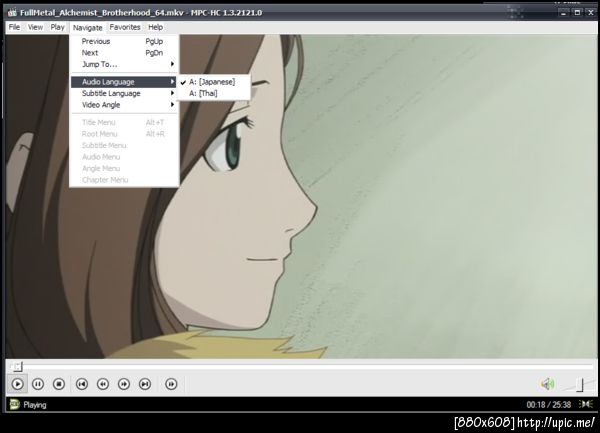Open the View menu
This screenshot has height=433, width=600.
(35, 27)
